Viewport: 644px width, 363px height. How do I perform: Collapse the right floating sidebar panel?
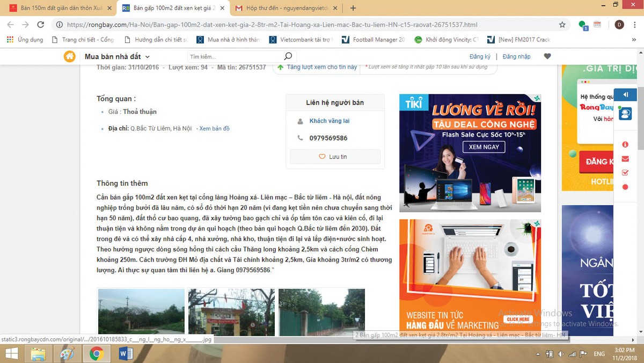pyautogui.click(x=625, y=95)
